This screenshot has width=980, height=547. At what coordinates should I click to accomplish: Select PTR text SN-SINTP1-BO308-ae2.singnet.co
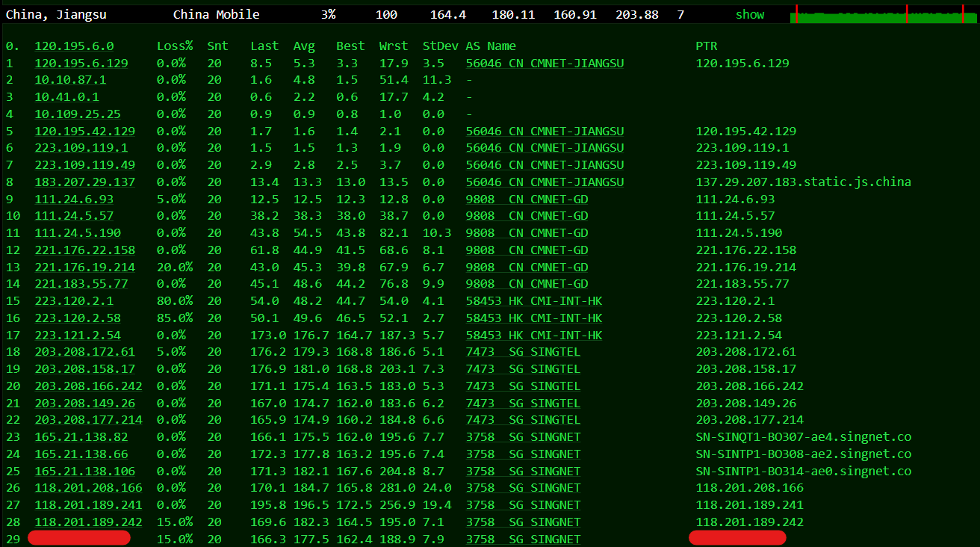804,454
